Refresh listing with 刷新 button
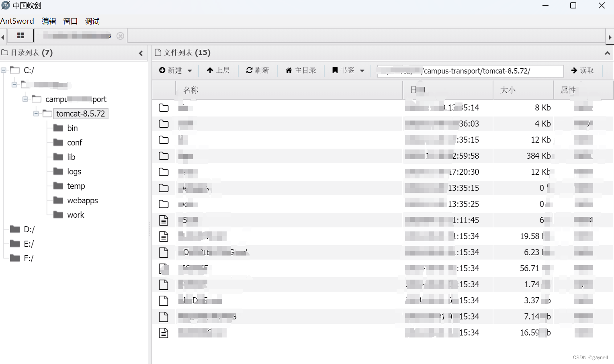The height and width of the screenshot is (364, 614). click(x=258, y=70)
